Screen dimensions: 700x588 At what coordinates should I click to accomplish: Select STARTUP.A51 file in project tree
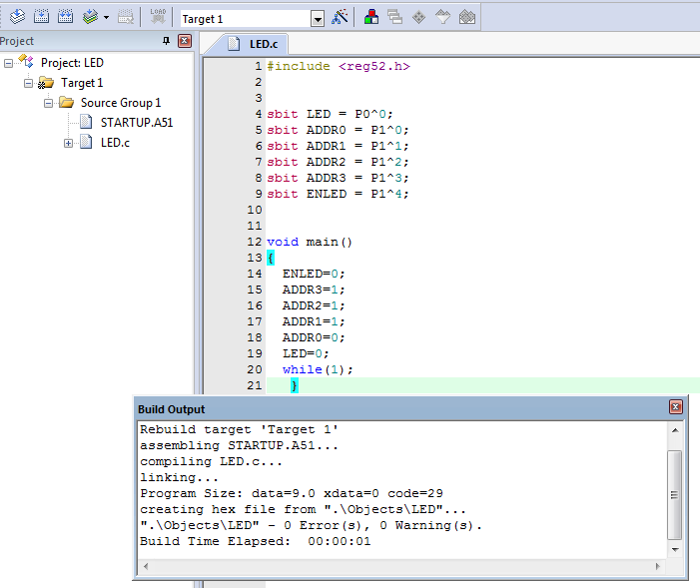137,123
